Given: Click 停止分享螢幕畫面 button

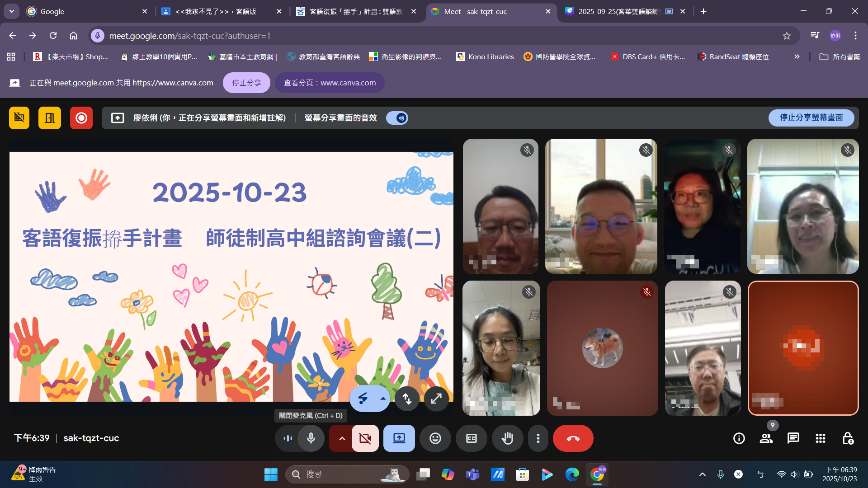Looking at the screenshot, I should click(811, 117).
